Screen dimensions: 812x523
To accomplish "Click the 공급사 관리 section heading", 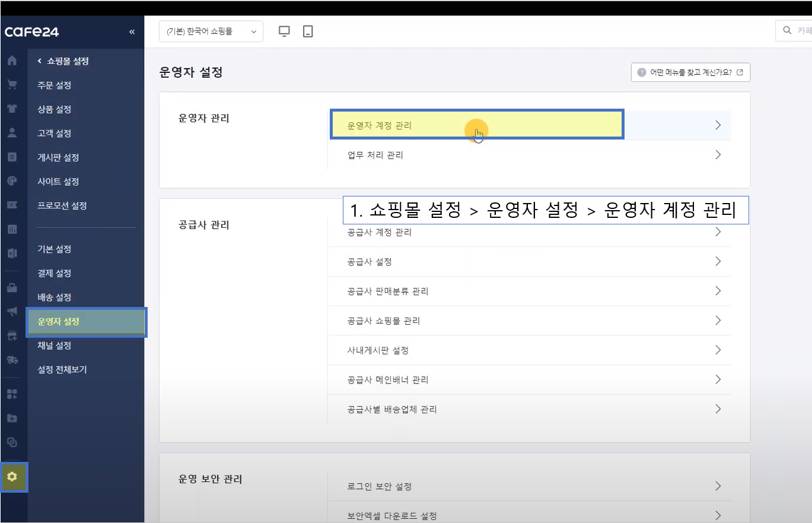I will (203, 225).
